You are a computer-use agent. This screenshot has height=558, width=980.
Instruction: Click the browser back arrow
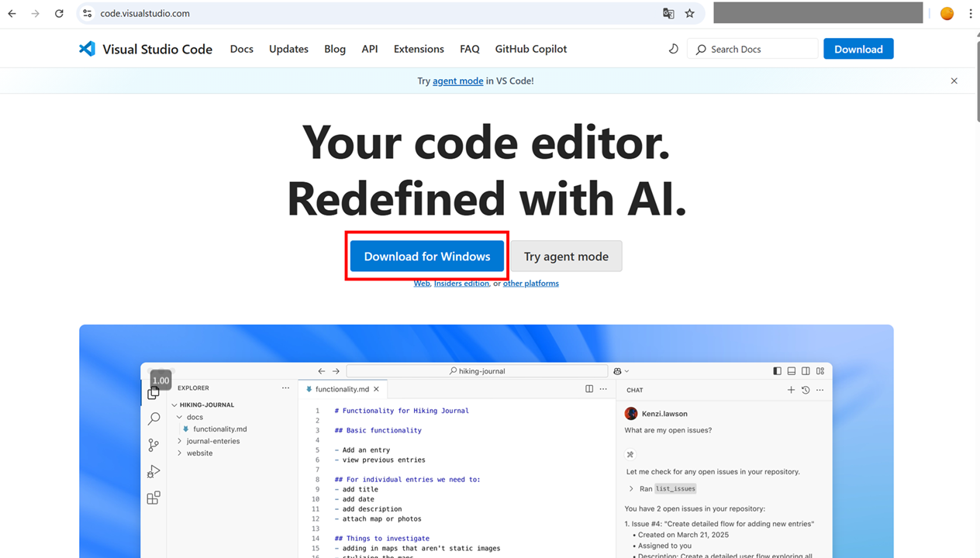pos(12,13)
